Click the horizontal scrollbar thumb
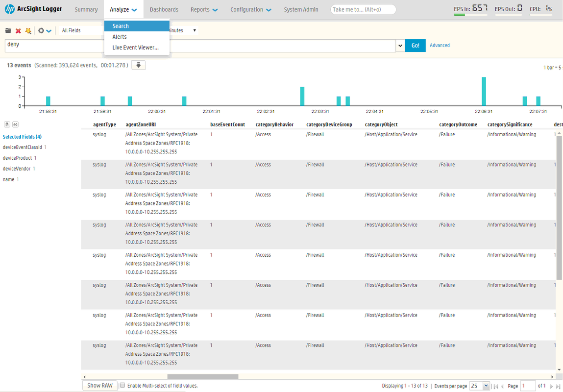This screenshot has height=392, width=563. point(203,377)
